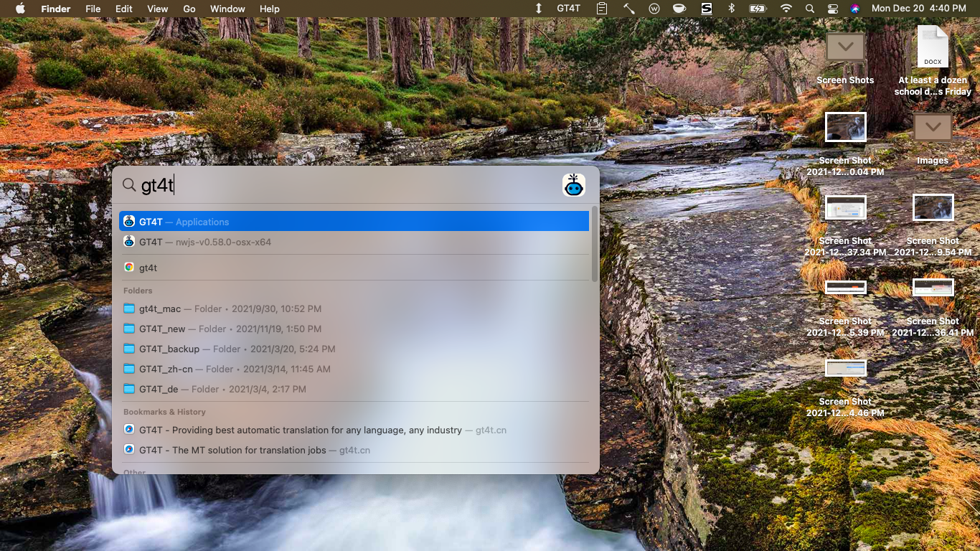Viewport: 980px width, 551px height.
Task: Click the Spotlight results scrollbar
Action: click(x=594, y=244)
